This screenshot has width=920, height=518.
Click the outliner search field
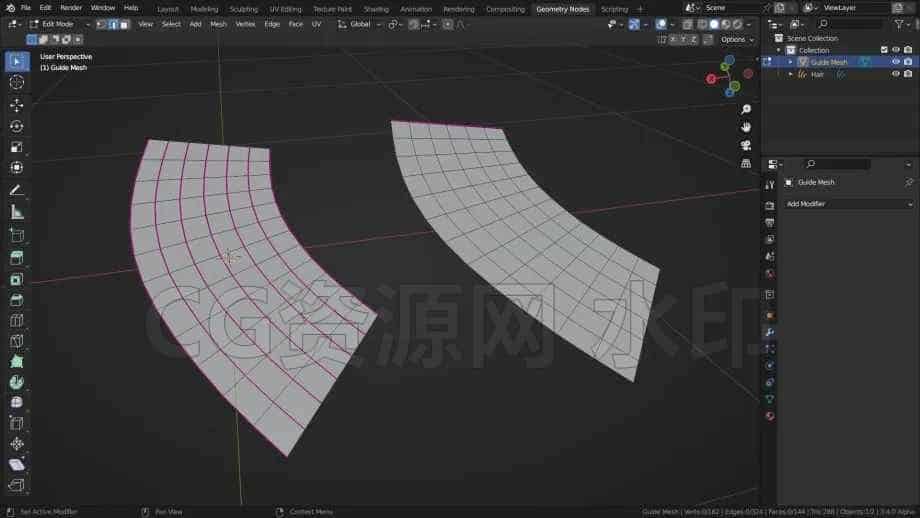click(850, 23)
